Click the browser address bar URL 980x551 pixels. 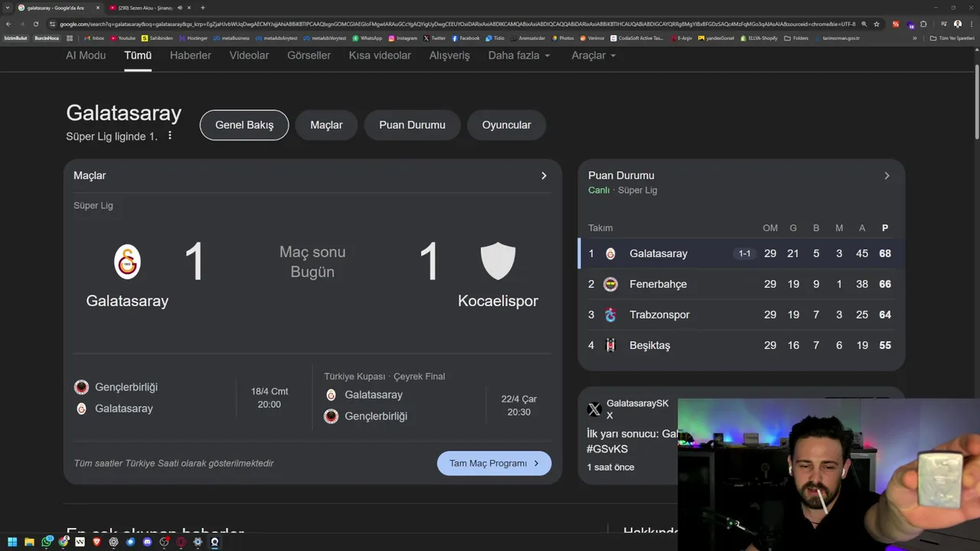click(457, 24)
